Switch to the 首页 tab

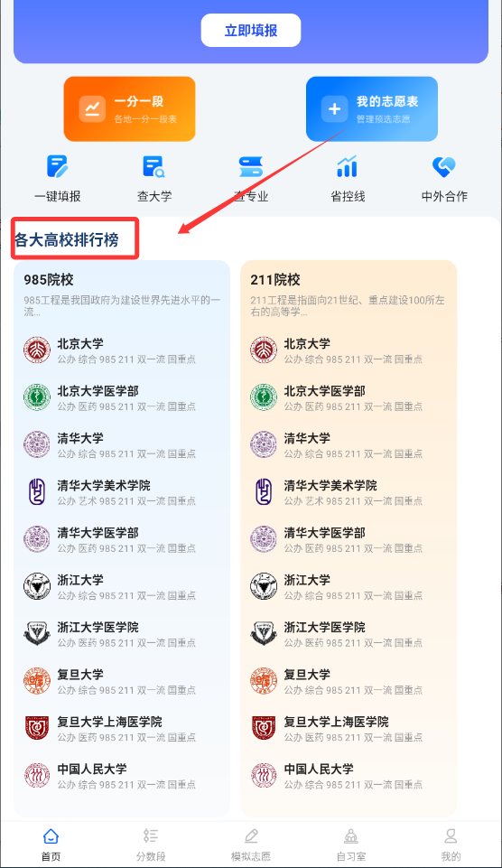pyautogui.click(x=51, y=845)
